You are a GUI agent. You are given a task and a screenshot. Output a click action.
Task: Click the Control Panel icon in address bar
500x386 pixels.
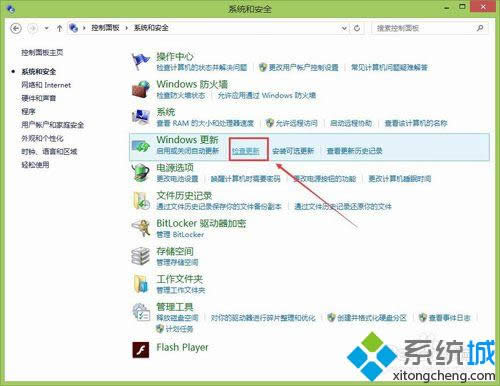[x=73, y=28]
